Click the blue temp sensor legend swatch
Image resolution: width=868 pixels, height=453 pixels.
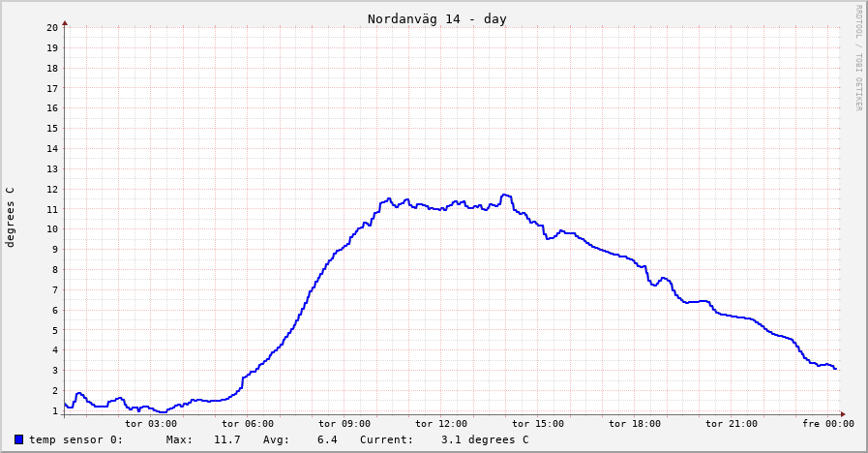tap(18, 439)
